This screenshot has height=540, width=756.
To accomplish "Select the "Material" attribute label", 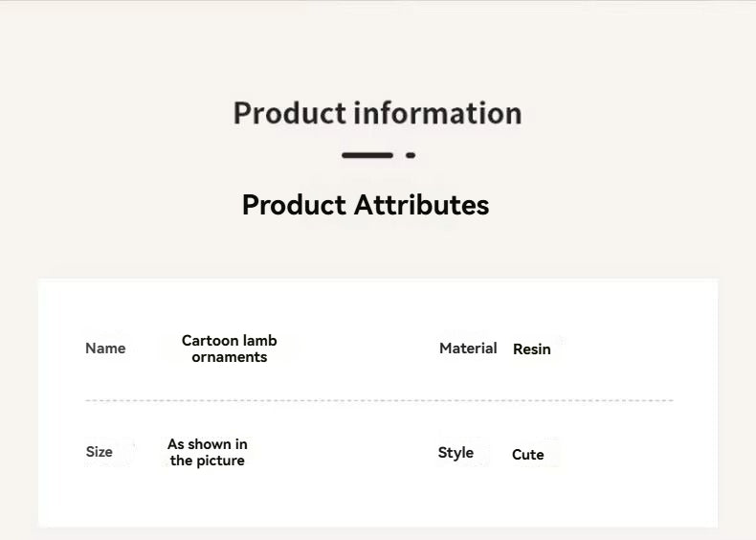I will pyautogui.click(x=468, y=349).
